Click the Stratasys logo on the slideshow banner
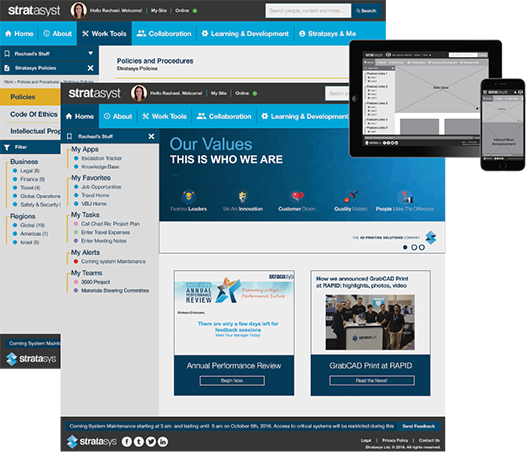Viewport: 526px width, 452px height. (x=431, y=238)
